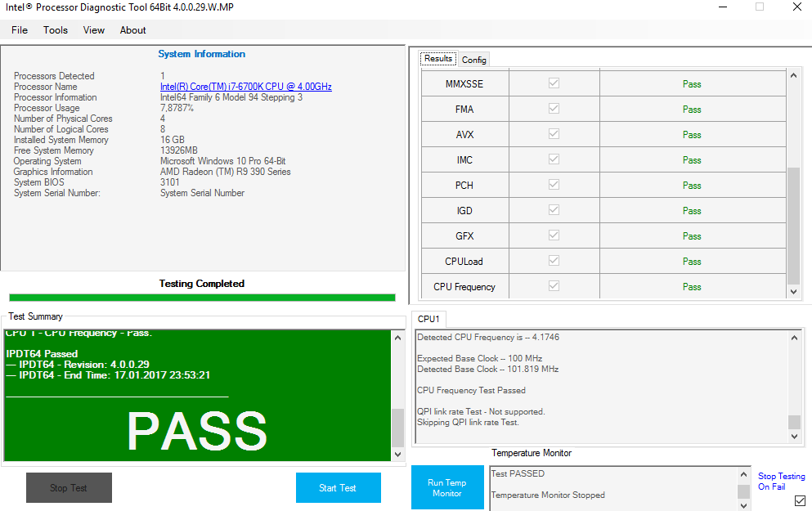Open the Tools menu
Image resolution: width=812 pixels, height=511 pixels.
pos(56,30)
